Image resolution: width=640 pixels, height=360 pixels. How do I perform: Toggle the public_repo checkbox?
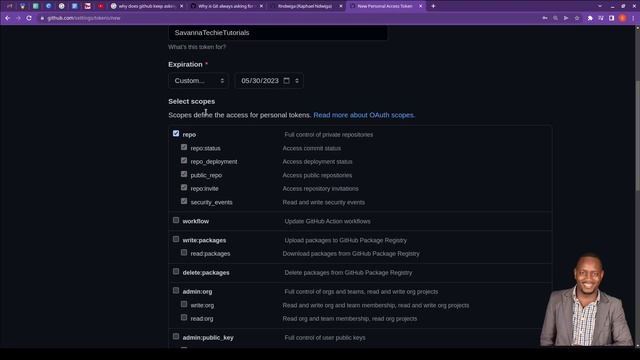pyautogui.click(x=184, y=174)
